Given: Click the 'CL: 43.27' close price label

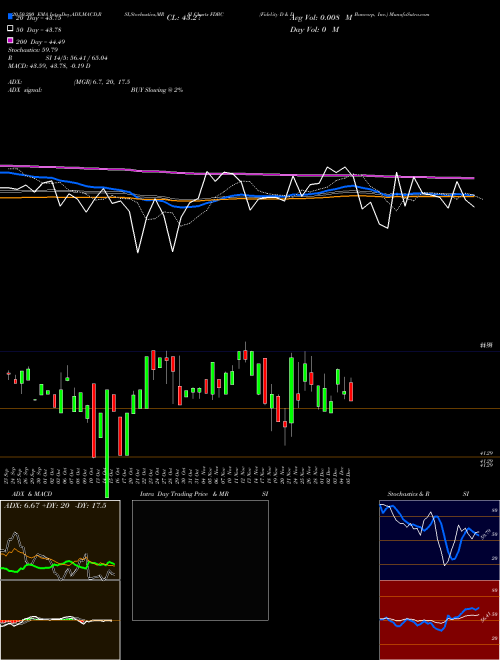Looking at the screenshot, I should click(x=184, y=18).
